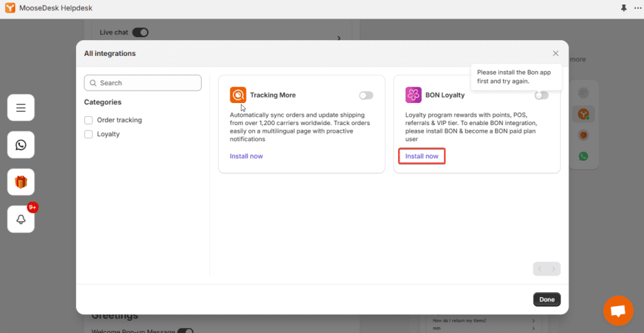
Task: Open the notifications bell with the 9+ badge
Action: coord(21,219)
